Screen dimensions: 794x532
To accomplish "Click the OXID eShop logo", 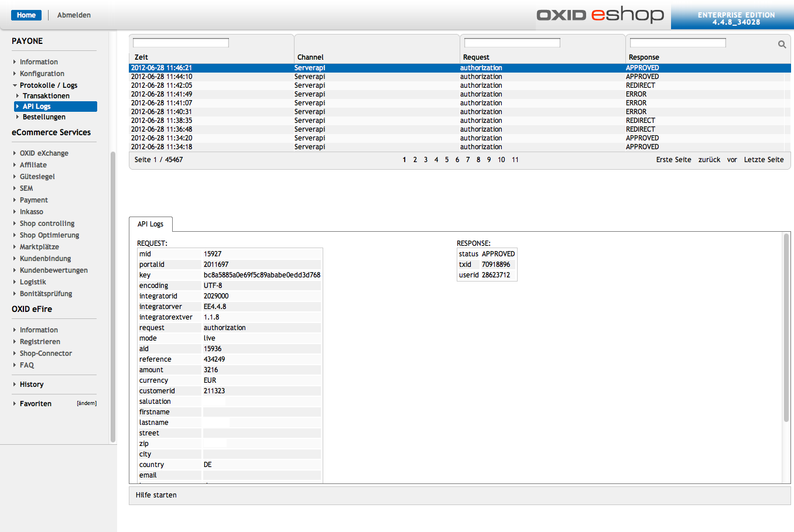I will pyautogui.click(x=600, y=15).
